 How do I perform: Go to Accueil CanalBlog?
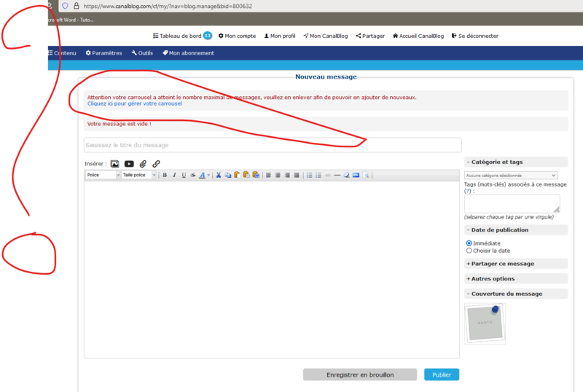click(418, 36)
